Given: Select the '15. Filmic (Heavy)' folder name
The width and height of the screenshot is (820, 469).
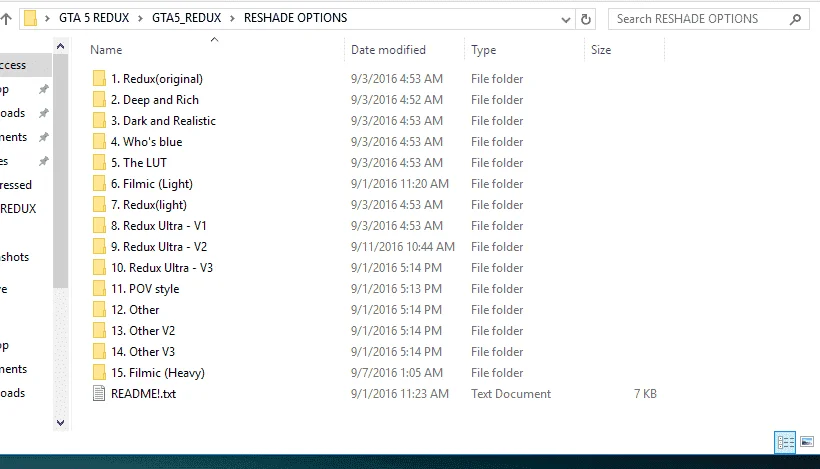Looking at the screenshot, I should pyautogui.click(x=157, y=373).
